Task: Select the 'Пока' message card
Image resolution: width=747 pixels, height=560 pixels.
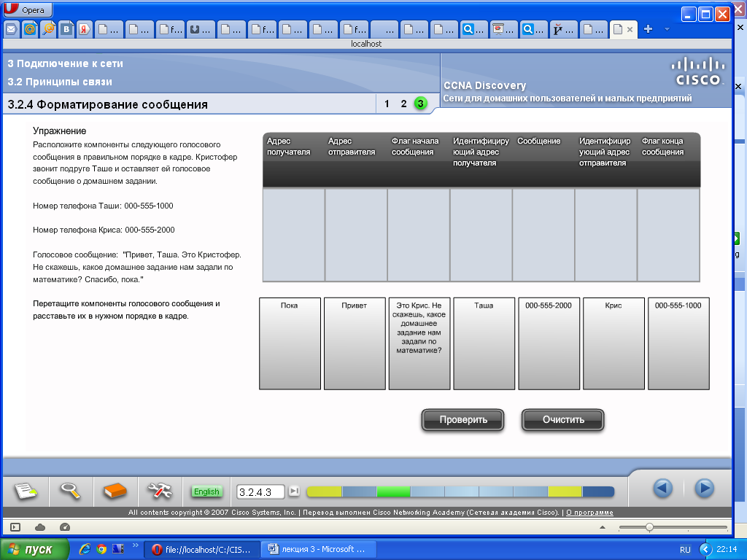Action: pos(290,343)
